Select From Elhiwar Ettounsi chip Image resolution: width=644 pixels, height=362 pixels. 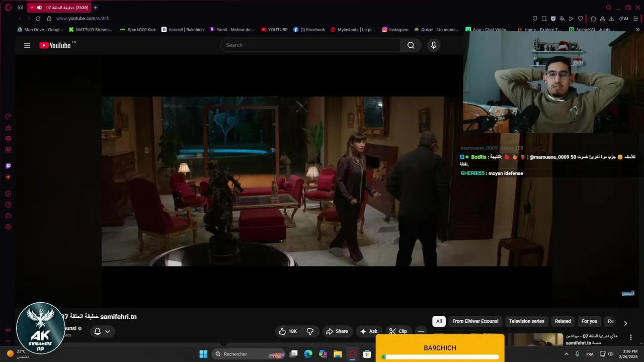pos(475,321)
